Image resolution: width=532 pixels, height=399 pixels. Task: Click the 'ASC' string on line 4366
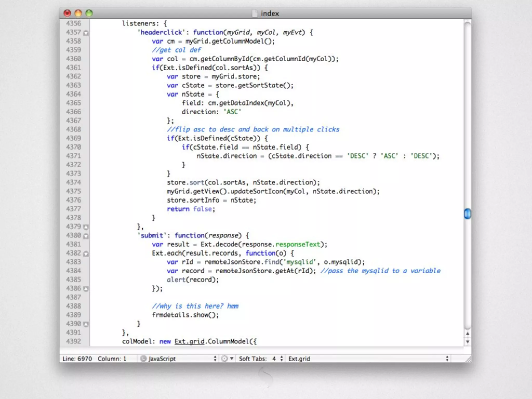tap(232, 112)
